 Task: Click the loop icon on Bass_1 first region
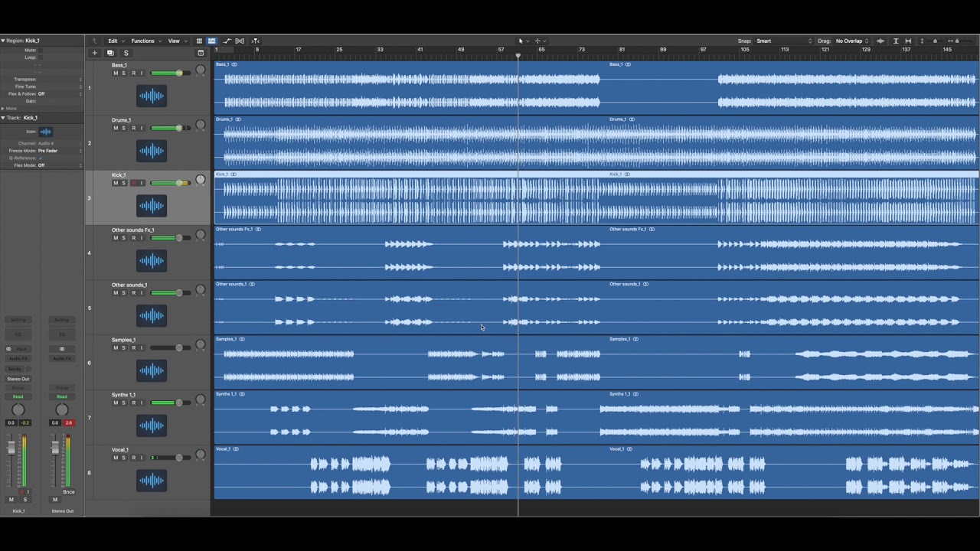tap(234, 64)
